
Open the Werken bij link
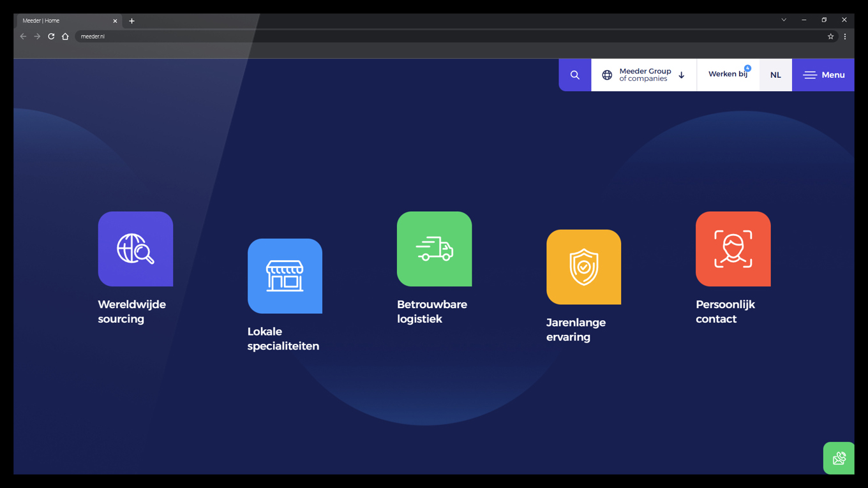click(x=728, y=75)
